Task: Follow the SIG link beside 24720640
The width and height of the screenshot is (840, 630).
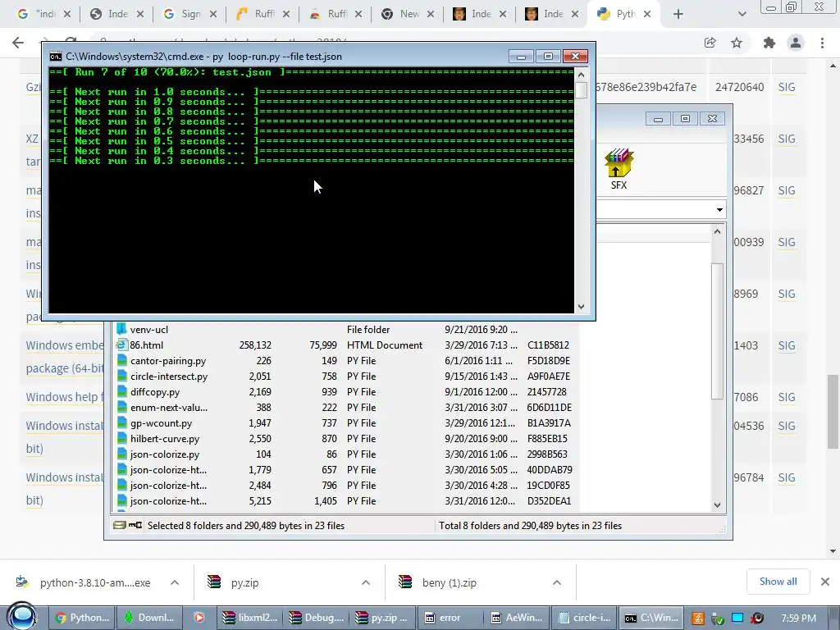Action: [787, 87]
